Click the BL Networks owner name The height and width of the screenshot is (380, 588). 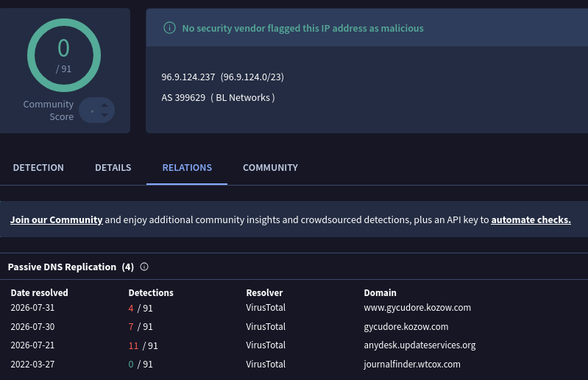coord(243,97)
